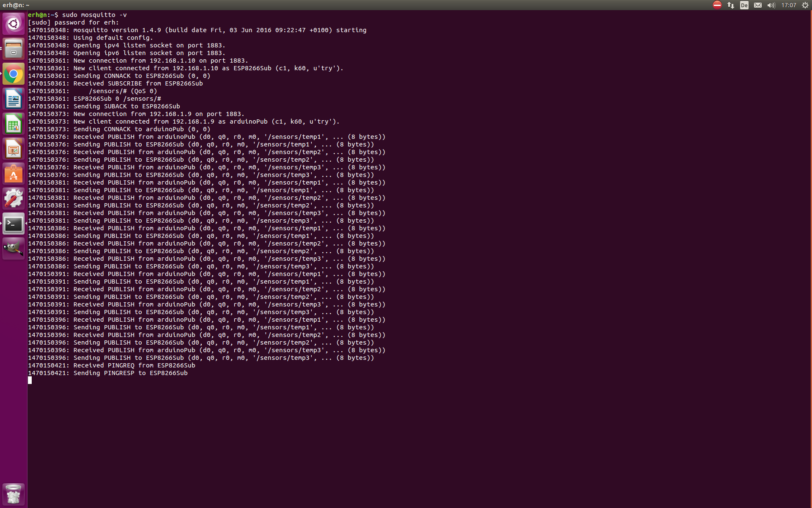Click the red no-entry indicator in top panel
The height and width of the screenshot is (508, 812).
coord(717,5)
